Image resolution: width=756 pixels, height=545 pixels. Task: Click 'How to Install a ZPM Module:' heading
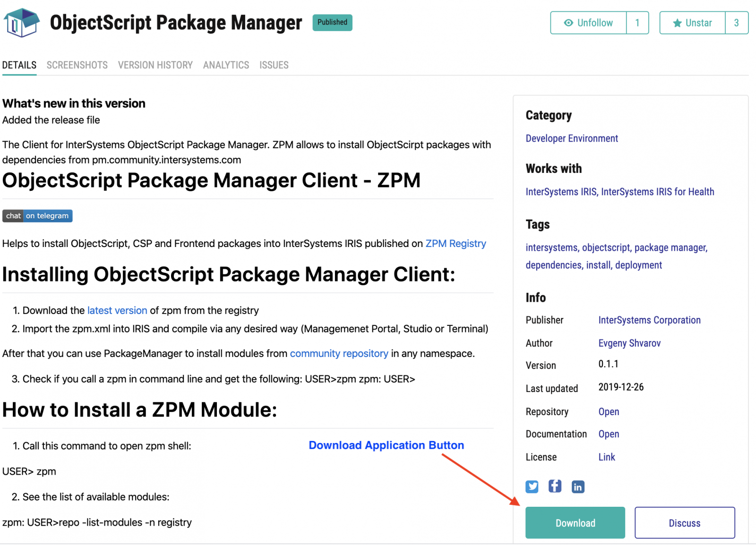139,410
